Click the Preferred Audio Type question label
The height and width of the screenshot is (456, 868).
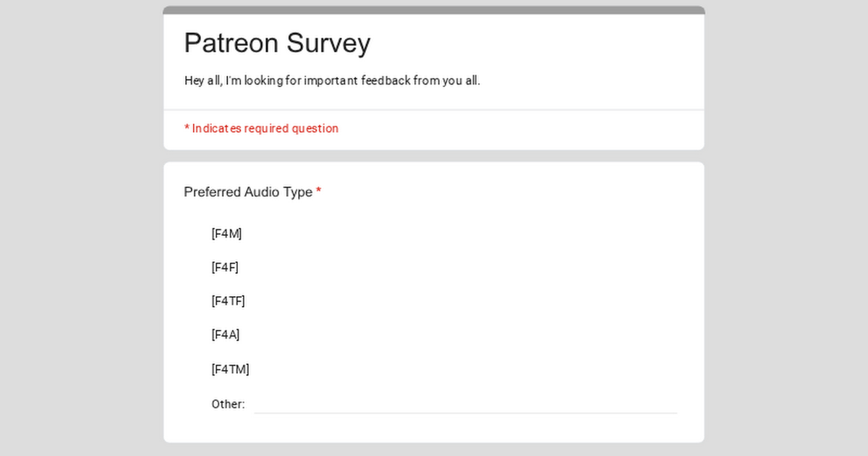248,192
